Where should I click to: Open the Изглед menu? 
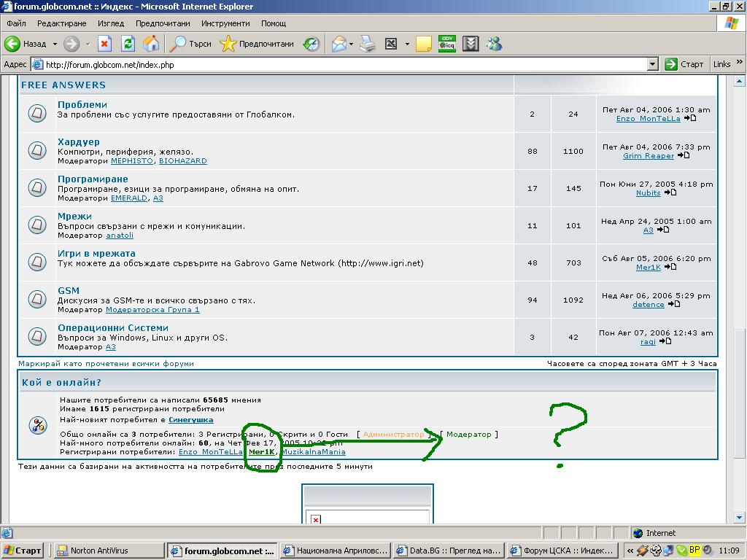click(111, 23)
